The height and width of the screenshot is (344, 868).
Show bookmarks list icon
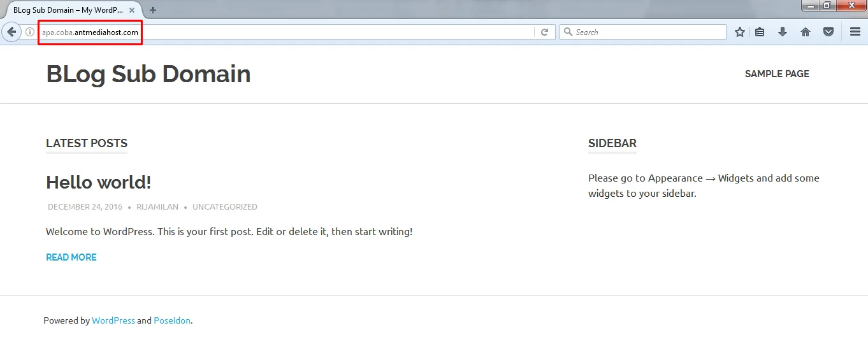[760, 32]
